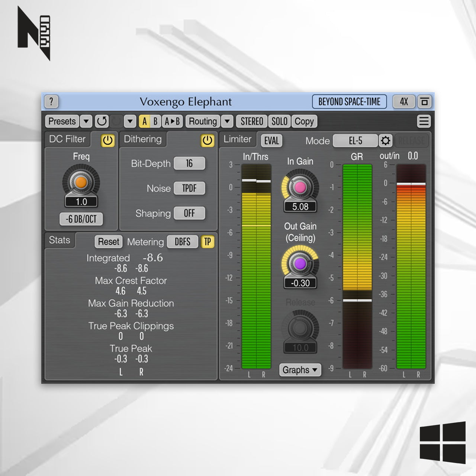This screenshot has width=476, height=476.
Task: Open the hamburger main menu icon
Action: click(x=424, y=121)
